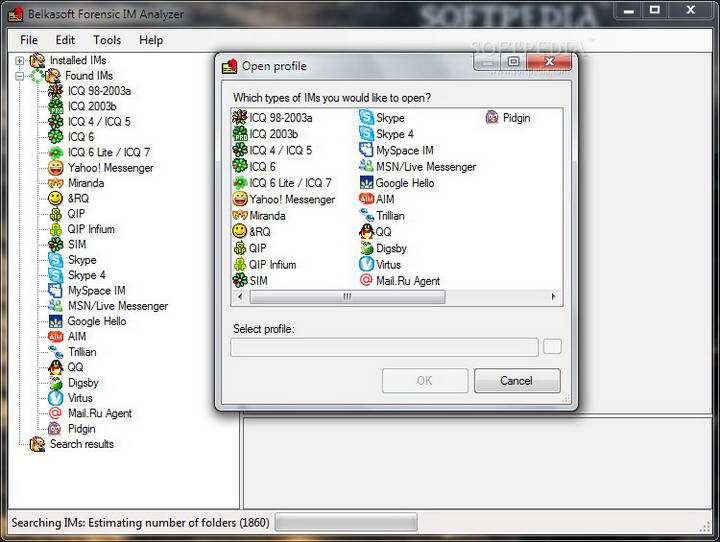Pick the Google Hello icon in the dialog
The image size is (720, 542).
click(x=366, y=183)
